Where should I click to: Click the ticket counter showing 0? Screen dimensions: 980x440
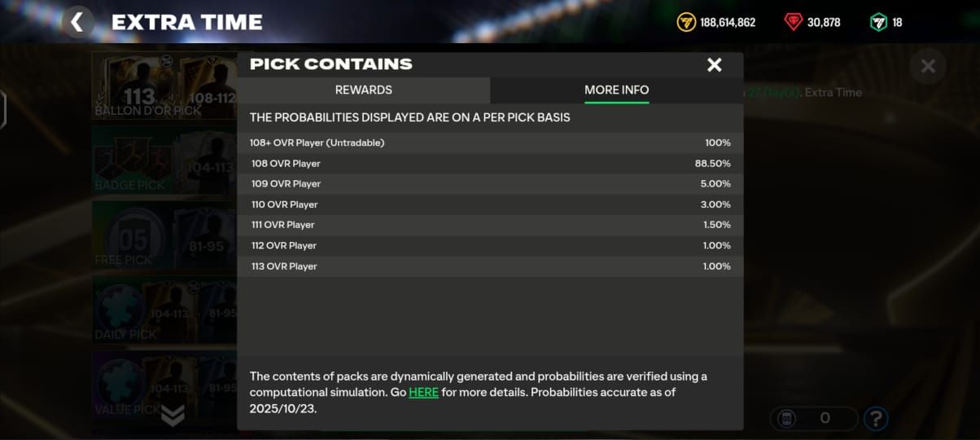tap(813, 418)
